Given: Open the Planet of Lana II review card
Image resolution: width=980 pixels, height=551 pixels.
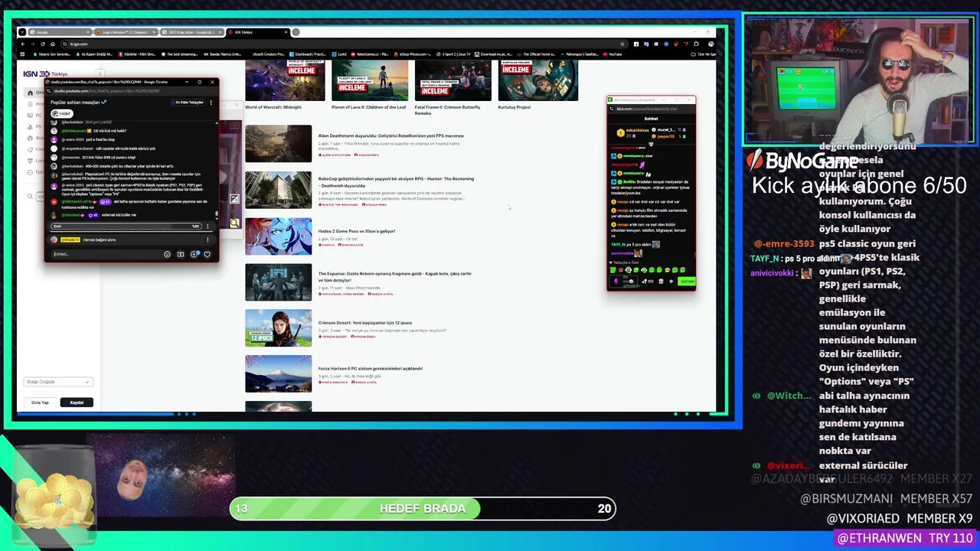Looking at the screenshot, I should pyautogui.click(x=369, y=85).
